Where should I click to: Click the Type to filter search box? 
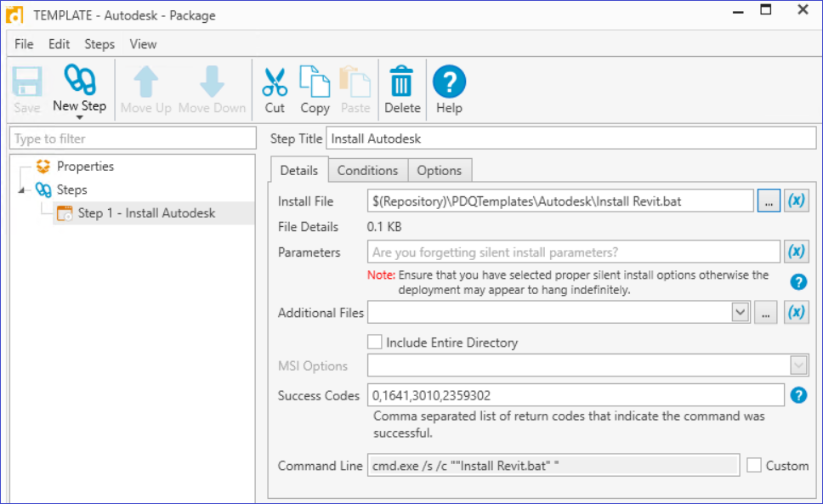(x=133, y=139)
